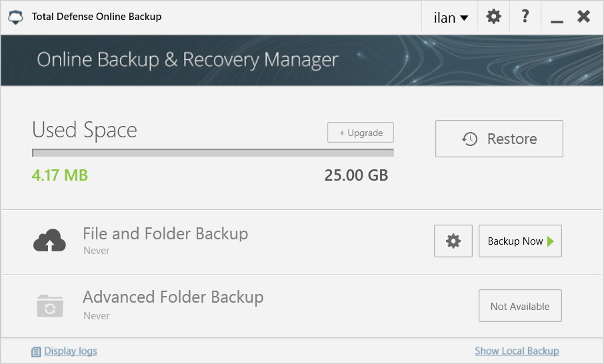Click the Advanced Folder Backup title text

tap(173, 297)
